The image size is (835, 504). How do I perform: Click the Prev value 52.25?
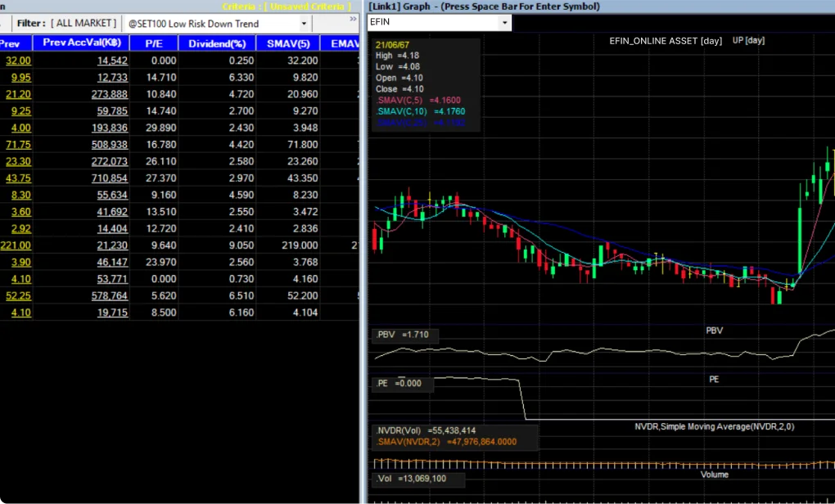tap(18, 296)
